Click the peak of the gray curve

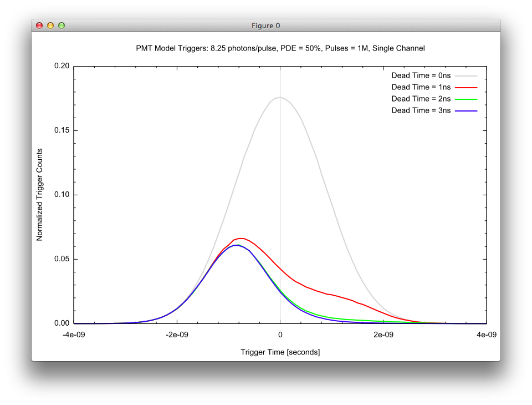point(280,98)
